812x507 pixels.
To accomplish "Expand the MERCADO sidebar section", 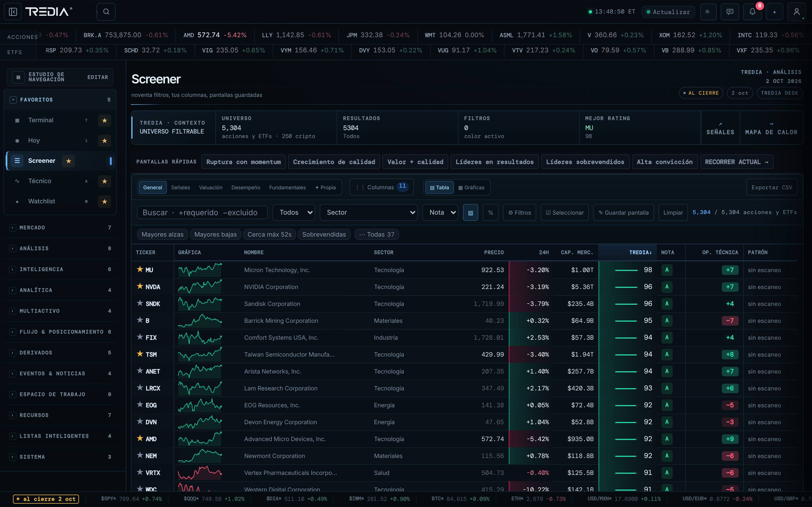I will tap(60, 228).
